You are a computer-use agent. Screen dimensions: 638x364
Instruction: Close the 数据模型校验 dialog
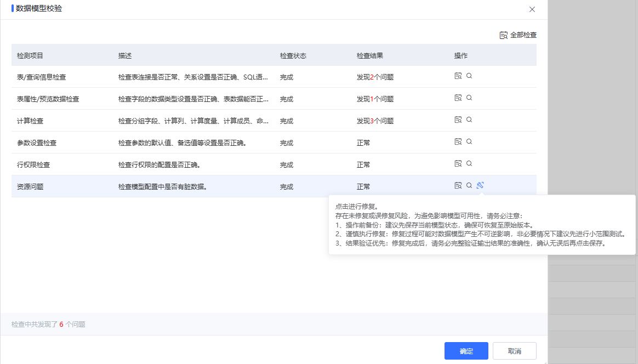[532, 9]
